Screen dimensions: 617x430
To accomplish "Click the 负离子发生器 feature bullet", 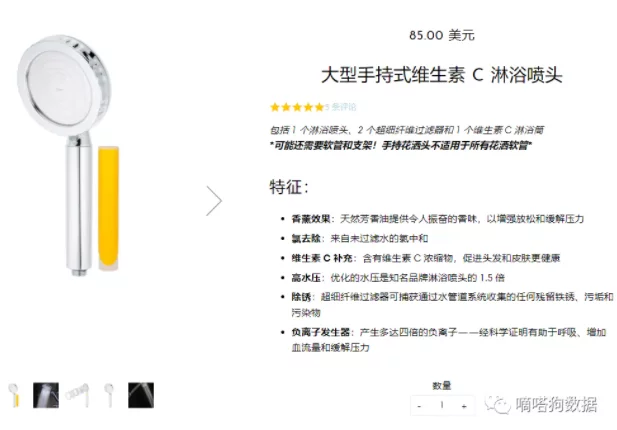I will click(x=448, y=340).
